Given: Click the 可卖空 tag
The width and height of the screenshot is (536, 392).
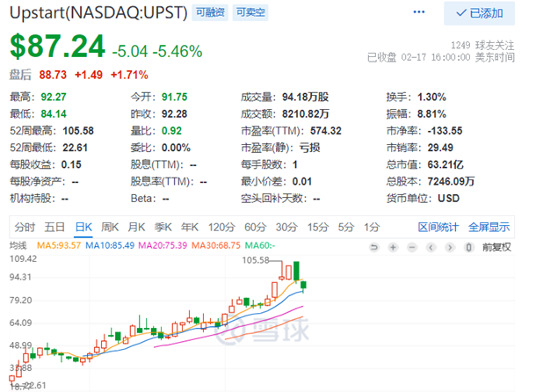Looking at the screenshot, I should click(x=250, y=12).
